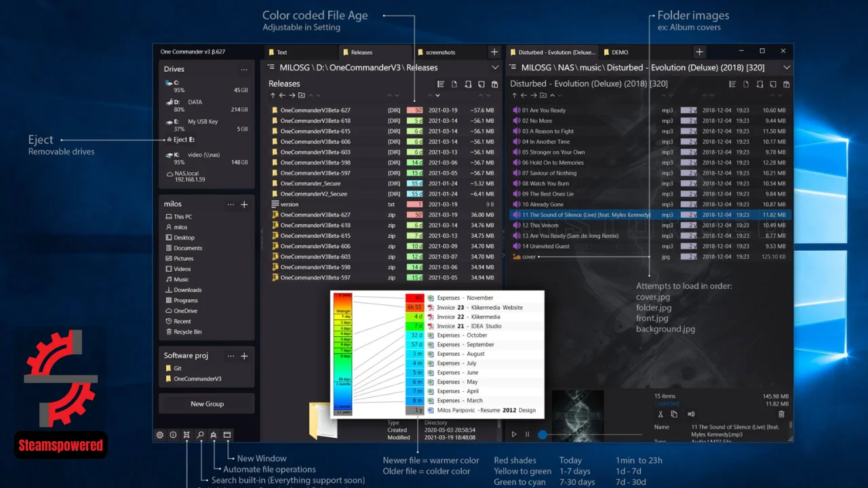Switch to the Text tab
Screen dimensions: 868x488
[300, 52]
